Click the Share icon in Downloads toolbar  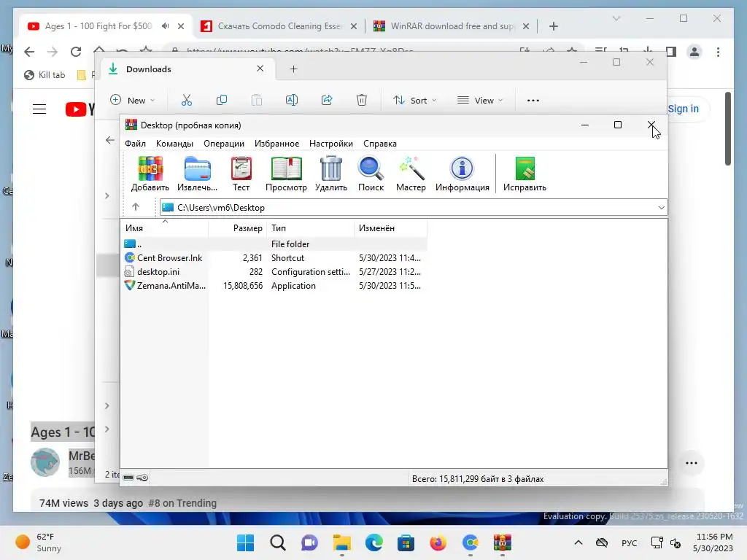click(327, 100)
